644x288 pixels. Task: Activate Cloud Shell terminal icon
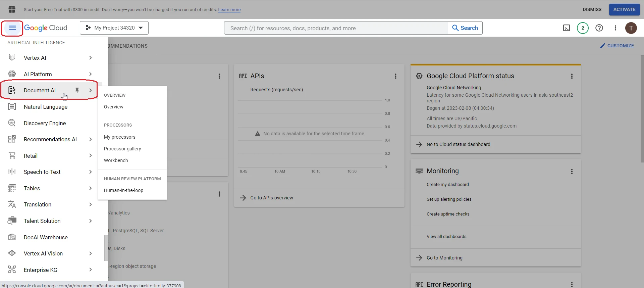(567, 28)
